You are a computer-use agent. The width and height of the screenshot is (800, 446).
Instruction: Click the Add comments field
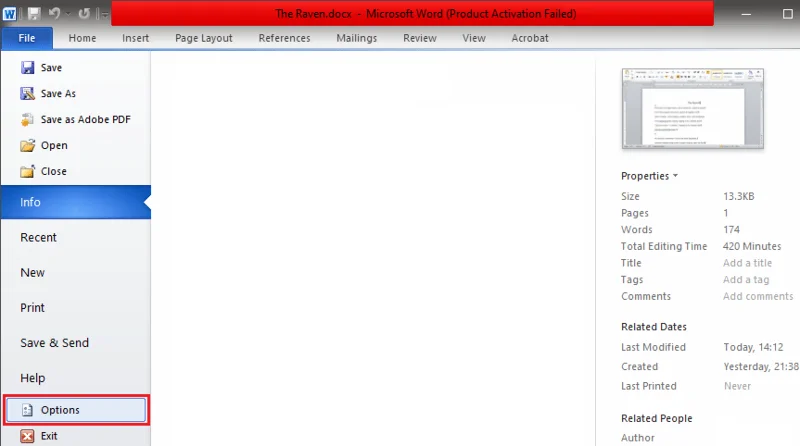(x=758, y=296)
